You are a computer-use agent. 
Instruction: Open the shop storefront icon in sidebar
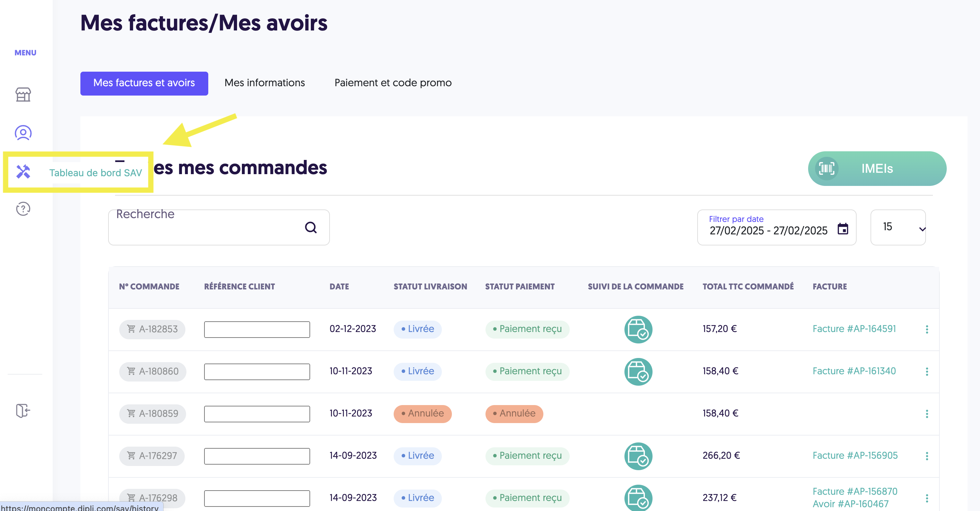point(23,95)
